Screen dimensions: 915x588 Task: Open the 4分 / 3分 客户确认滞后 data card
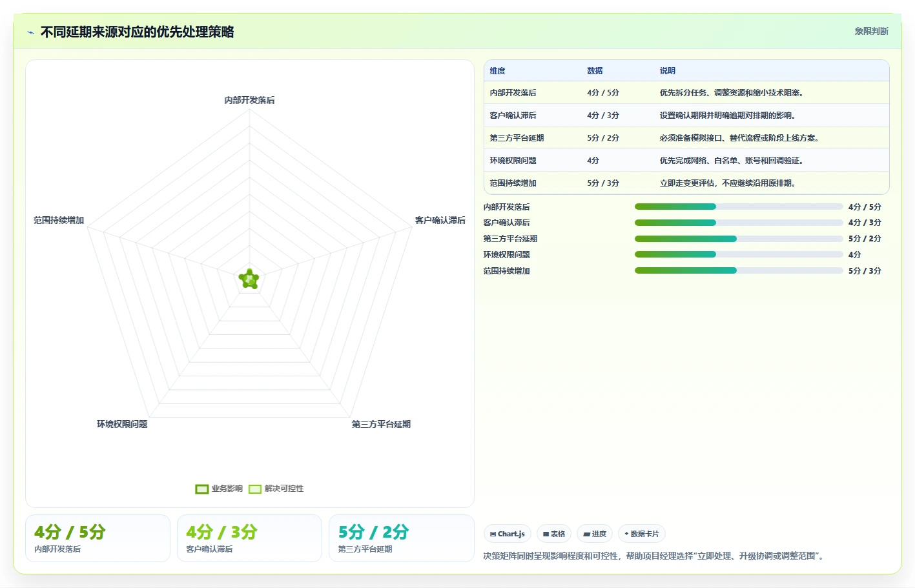(249, 538)
